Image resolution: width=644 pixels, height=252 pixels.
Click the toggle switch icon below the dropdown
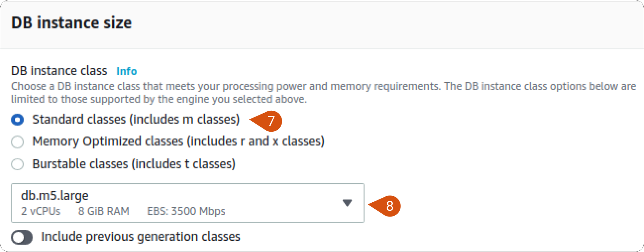click(x=22, y=237)
